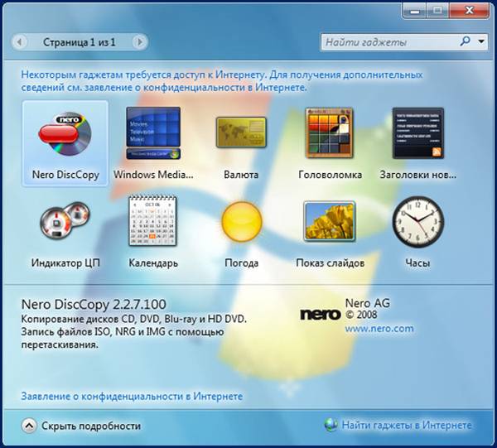Image resolution: width=497 pixels, height=448 pixels.
Task: Open the www.nero.com link
Action: 379,329
